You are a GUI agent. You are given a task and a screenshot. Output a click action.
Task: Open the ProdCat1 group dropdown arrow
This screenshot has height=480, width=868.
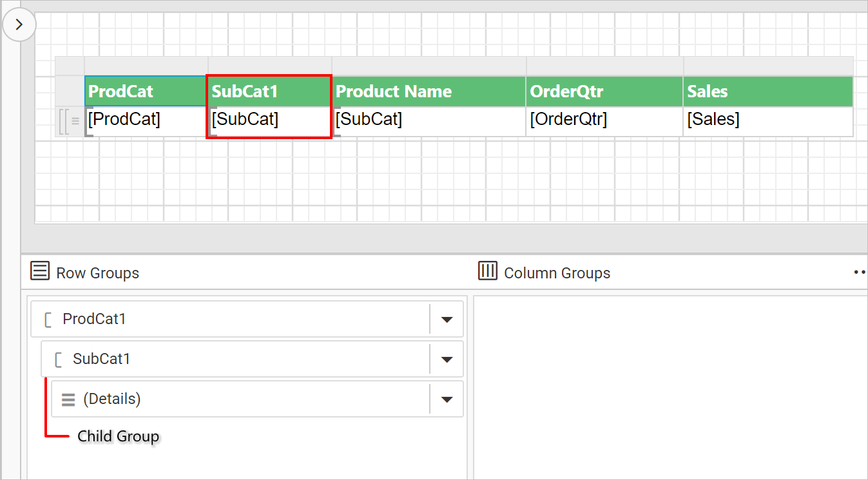pyautogui.click(x=447, y=320)
